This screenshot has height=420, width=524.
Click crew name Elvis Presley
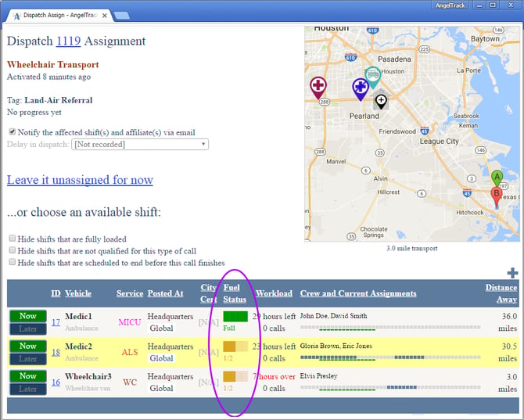click(x=318, y=376)
